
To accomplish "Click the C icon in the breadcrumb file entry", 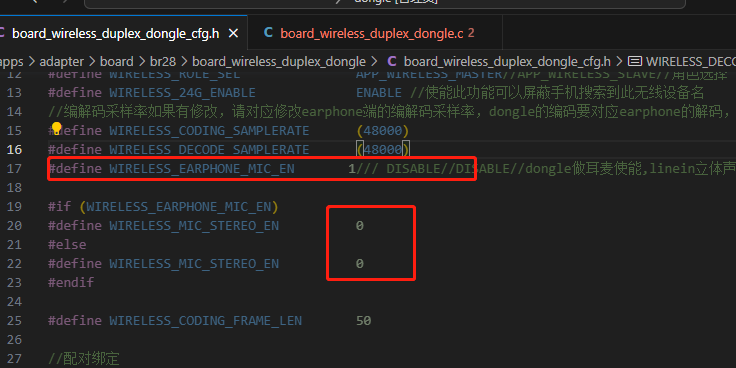I will [x=391, y=61].
